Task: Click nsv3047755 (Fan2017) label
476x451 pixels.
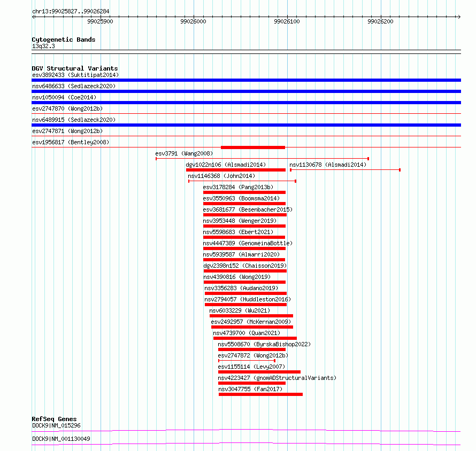Action: pyautogui.click(x=250, y=389)
